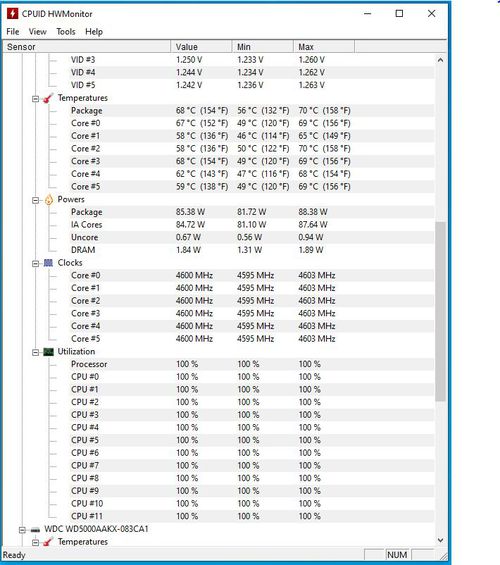Open the File menu
This screenshot has height=565, width=500.
click(x=13, y=32)
